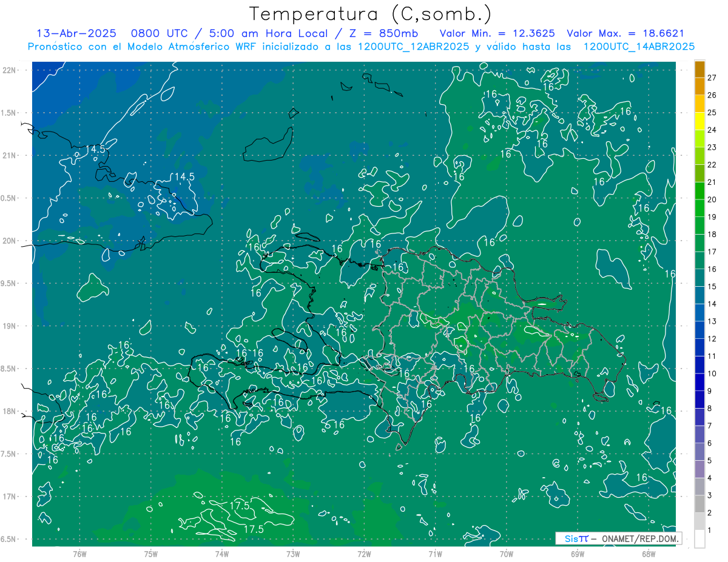This screenshot has height=562, width=728.
Task: Click the "Valor Max. = 18.6621" value
Action: [625, 33]
